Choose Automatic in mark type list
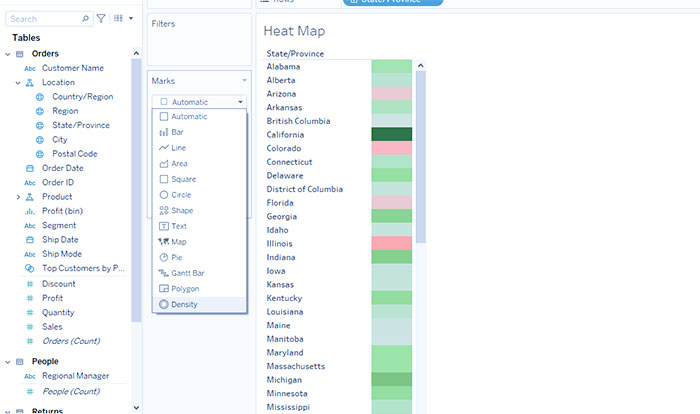700x414 pixels. [199, 117]
